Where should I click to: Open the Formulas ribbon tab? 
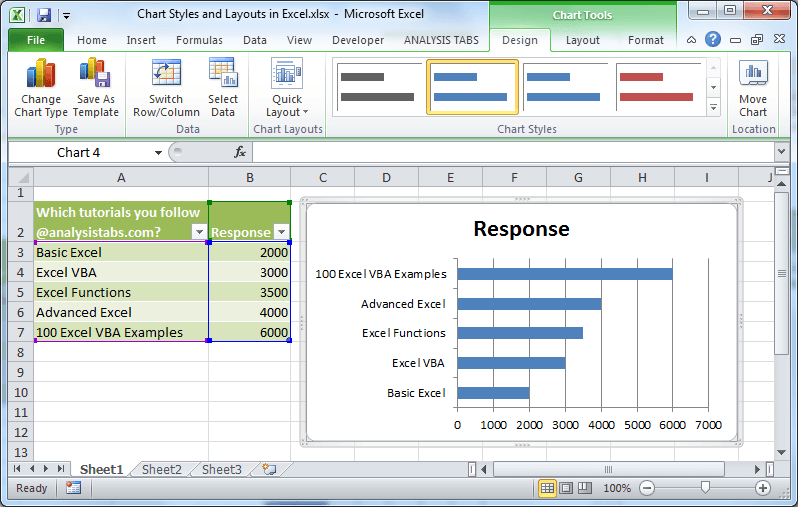click(x=199, y=40)
